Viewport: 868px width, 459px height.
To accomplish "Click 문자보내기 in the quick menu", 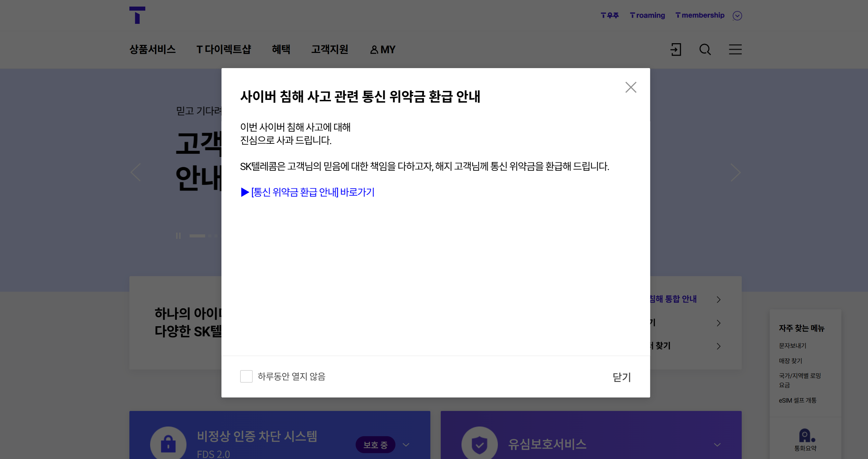I will coord(792,345).
